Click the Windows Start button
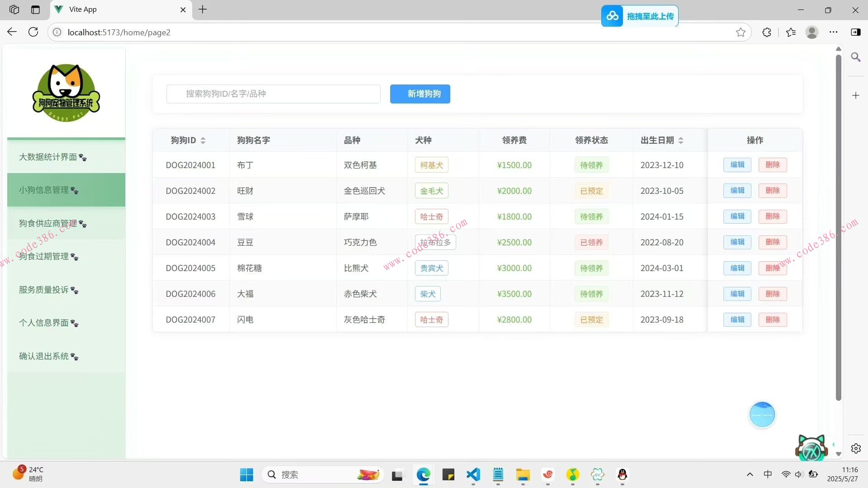This screenshot has height=488, width=868. click(246, 474)
